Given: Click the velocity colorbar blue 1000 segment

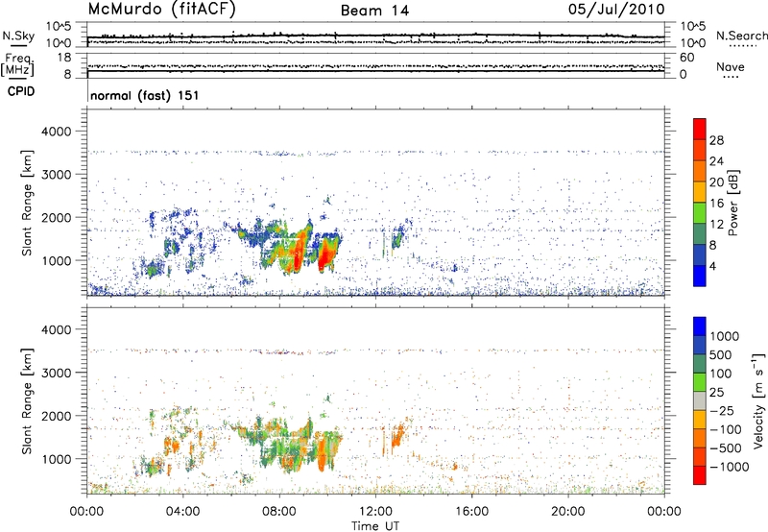Looking at the screenshot, I should (700, 326).
